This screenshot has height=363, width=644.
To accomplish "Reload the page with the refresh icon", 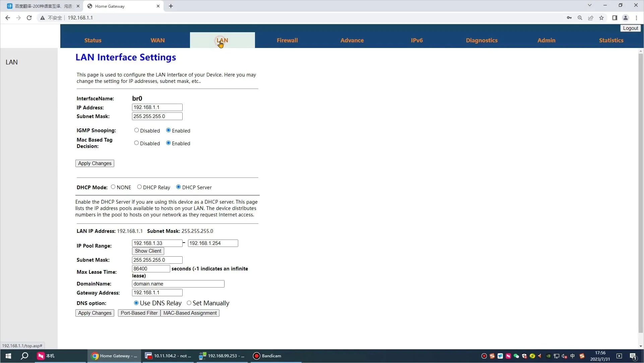I will (29, 18).
